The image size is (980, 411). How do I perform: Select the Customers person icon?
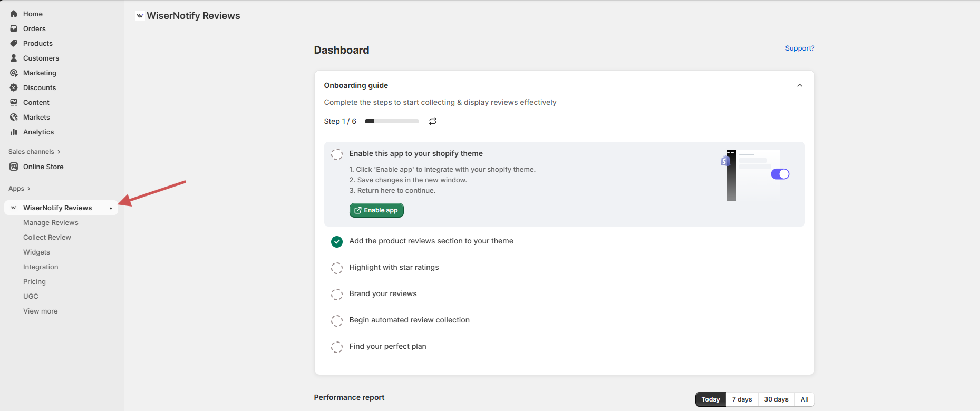tap(14, 58)
